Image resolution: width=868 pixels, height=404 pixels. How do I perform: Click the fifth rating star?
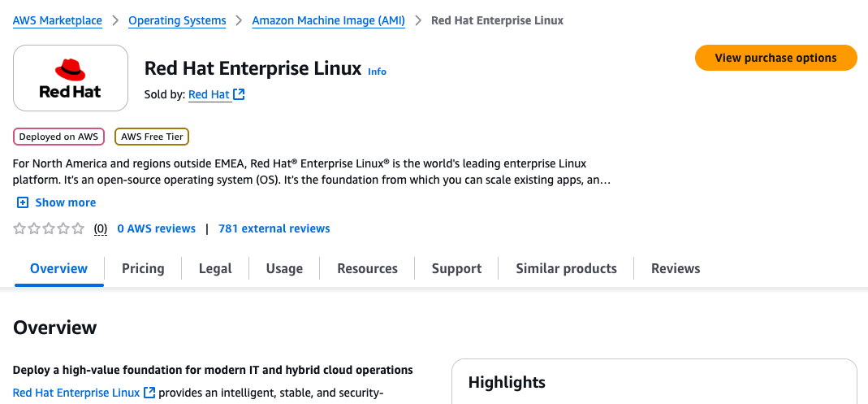pos(78,228)
